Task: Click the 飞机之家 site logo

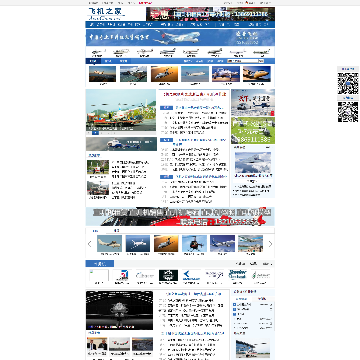Action: [x=107, y=14]
